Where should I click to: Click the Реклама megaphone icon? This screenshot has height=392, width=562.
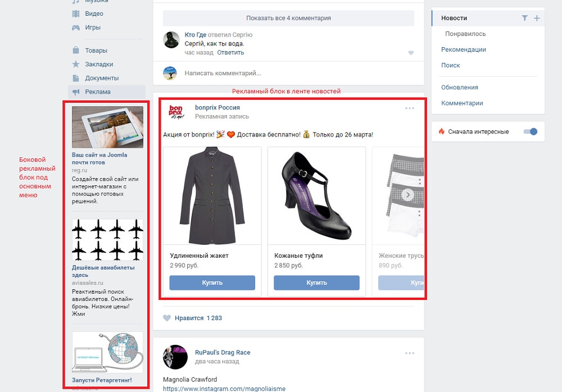76,92
